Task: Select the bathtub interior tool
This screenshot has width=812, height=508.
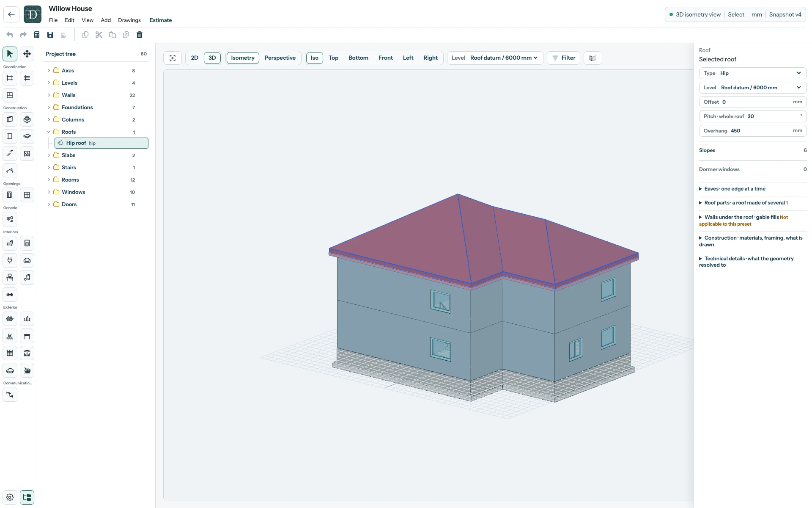Action: click(10, 243)
